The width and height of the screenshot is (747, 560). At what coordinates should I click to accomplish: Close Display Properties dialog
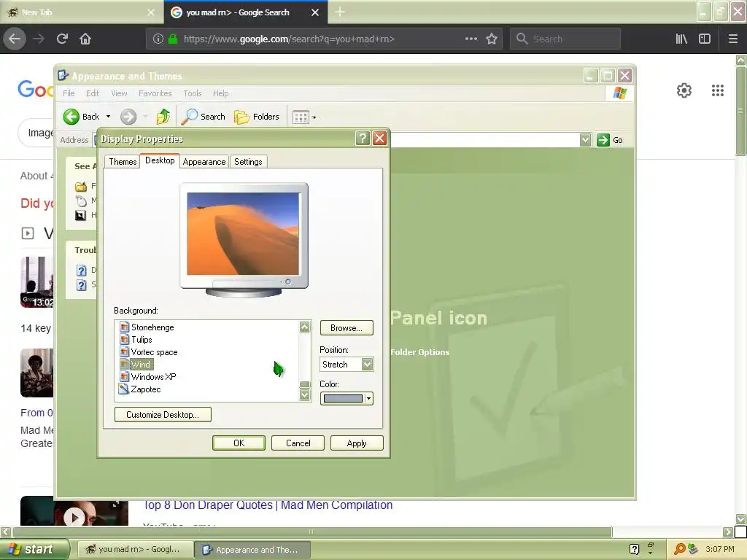click(x=379, y=139)
